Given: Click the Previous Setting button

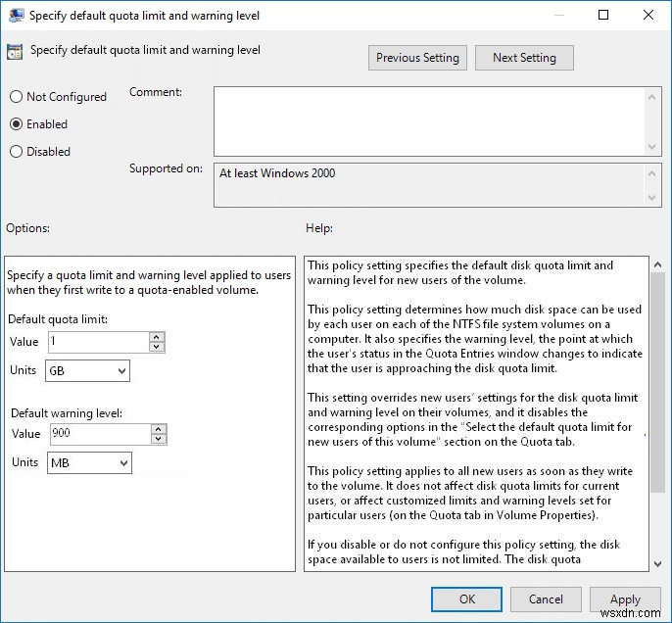Looking at the screenshot, I should click(417, 58).
